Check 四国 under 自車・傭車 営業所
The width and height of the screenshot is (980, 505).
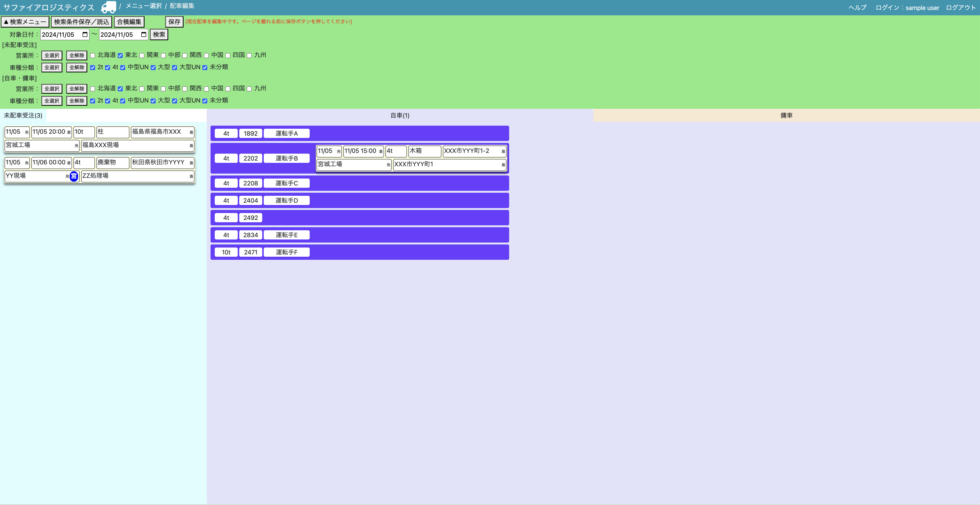pyautogui.click(x=228, y=89)
